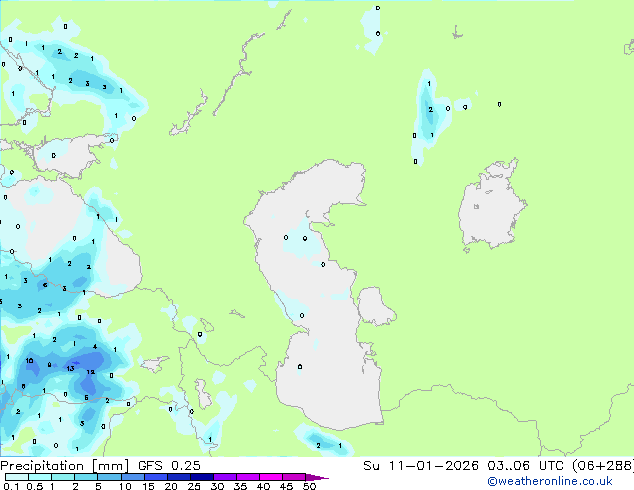The image size is (634, 490).
Task: Click the "Precipitation [mm]" title text
Action: pyautogui.click(x=65, y=466)
